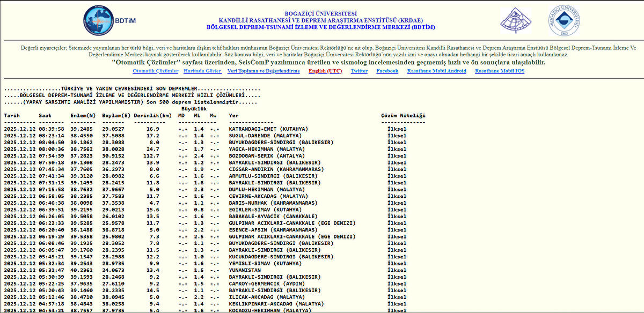Open the Otomatik Çözümler link
Image resolution: width=644 pixels, height=313 pixels.
(x=155, y=71)
